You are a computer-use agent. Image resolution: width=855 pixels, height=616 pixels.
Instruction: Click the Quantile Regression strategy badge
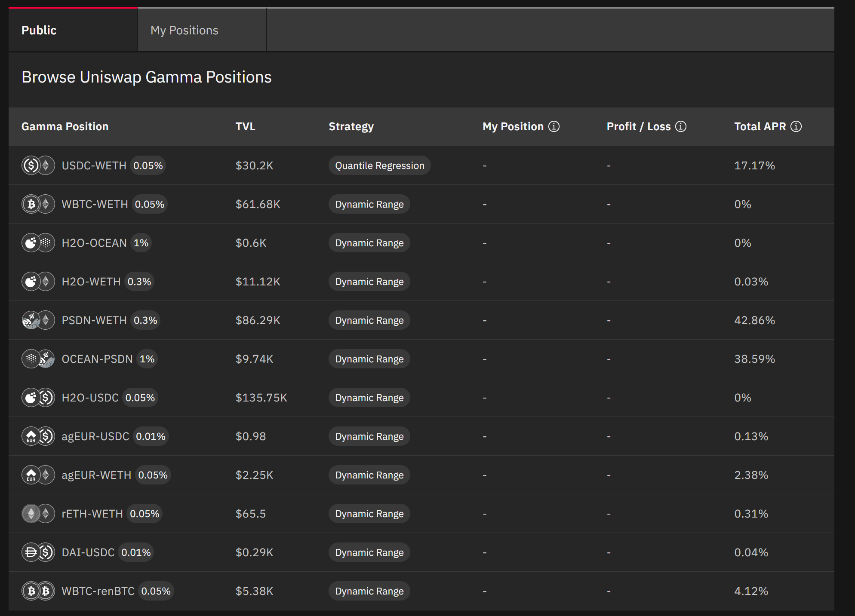[380, 165]
